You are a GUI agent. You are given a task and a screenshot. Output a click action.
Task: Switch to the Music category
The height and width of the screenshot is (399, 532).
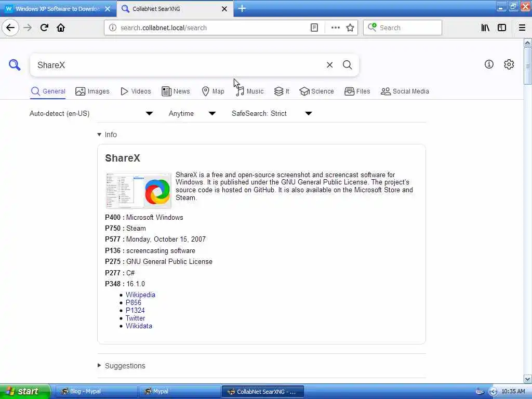coord(249,91)
